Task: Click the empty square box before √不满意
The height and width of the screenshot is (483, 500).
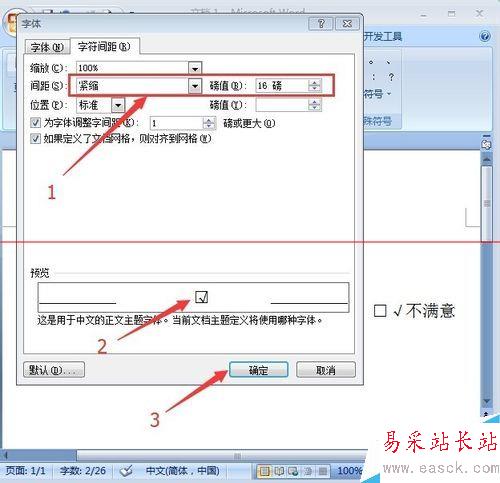Action: pyautogui.click(x=380, y=311)
